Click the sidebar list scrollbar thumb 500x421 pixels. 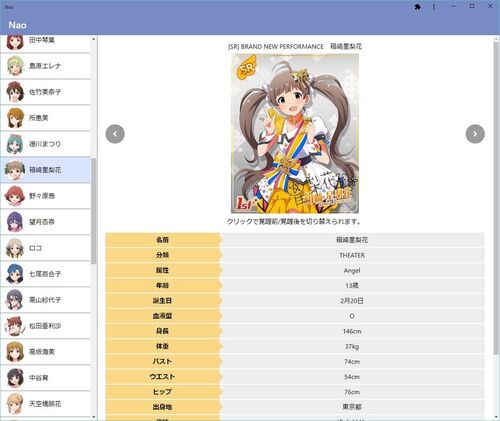(x=93, y=211)
